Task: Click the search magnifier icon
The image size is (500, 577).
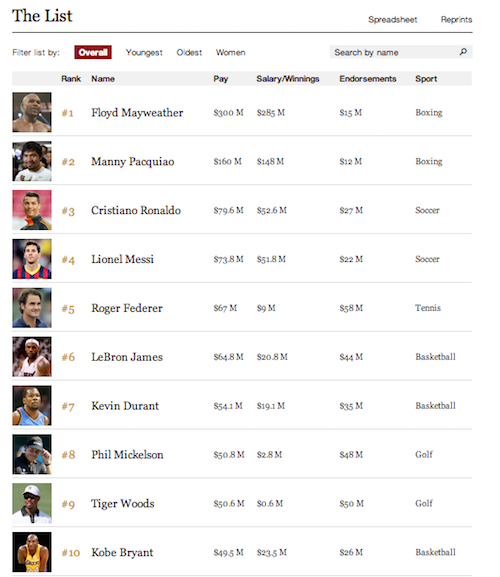Action: click(463, 52)
